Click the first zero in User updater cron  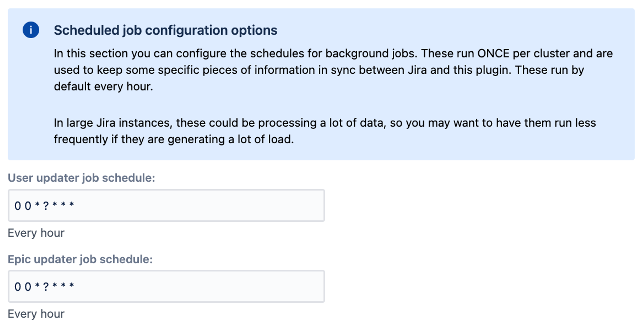(x=17, y=206)
